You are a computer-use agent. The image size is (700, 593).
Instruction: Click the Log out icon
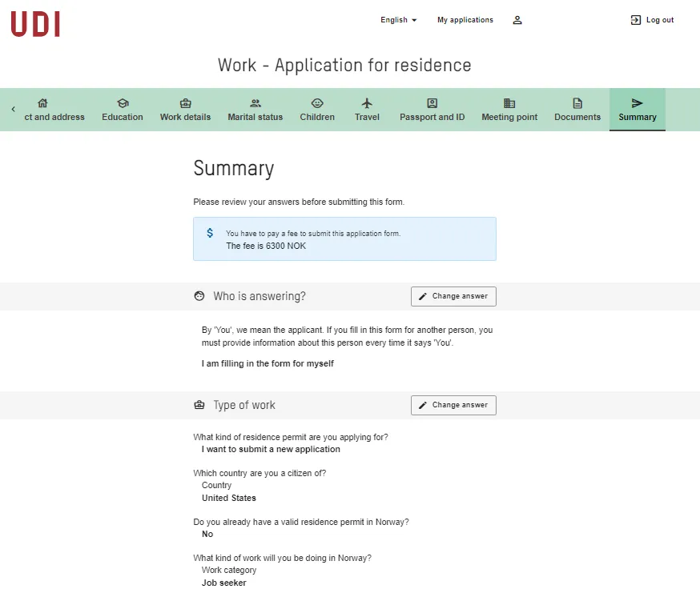tap(635, 20)
